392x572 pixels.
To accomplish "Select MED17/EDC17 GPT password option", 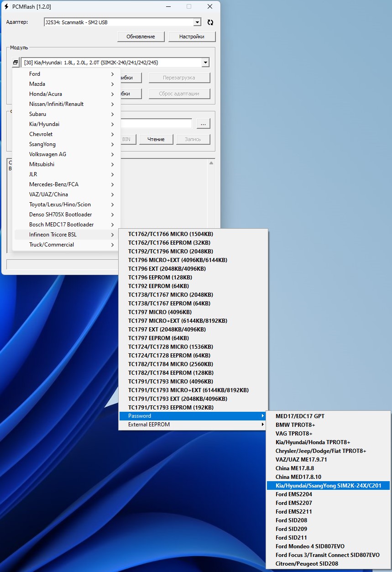I will click(300, 416).
